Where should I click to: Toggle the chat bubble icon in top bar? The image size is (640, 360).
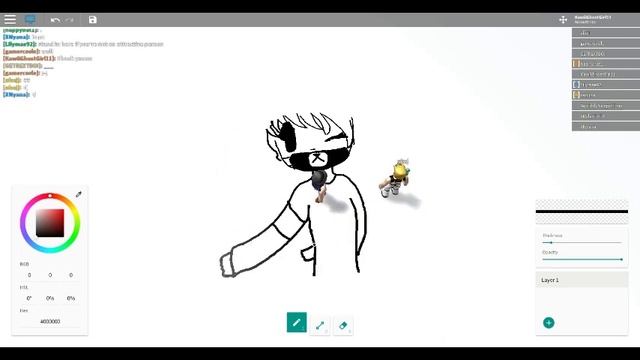(x=30, y=20)
